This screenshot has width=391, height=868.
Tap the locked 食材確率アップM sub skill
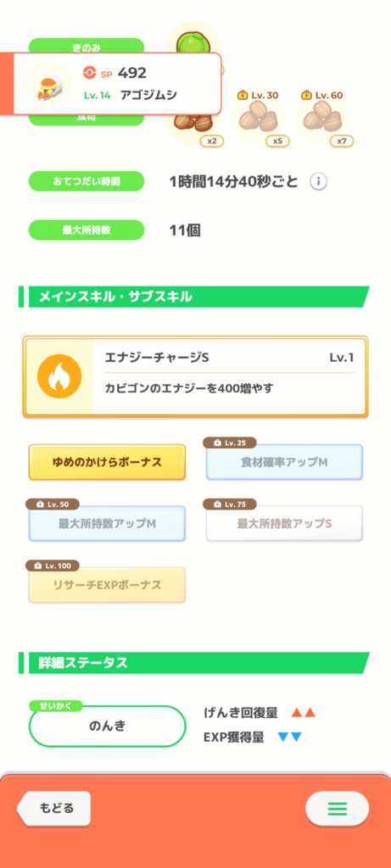point(284,462)
